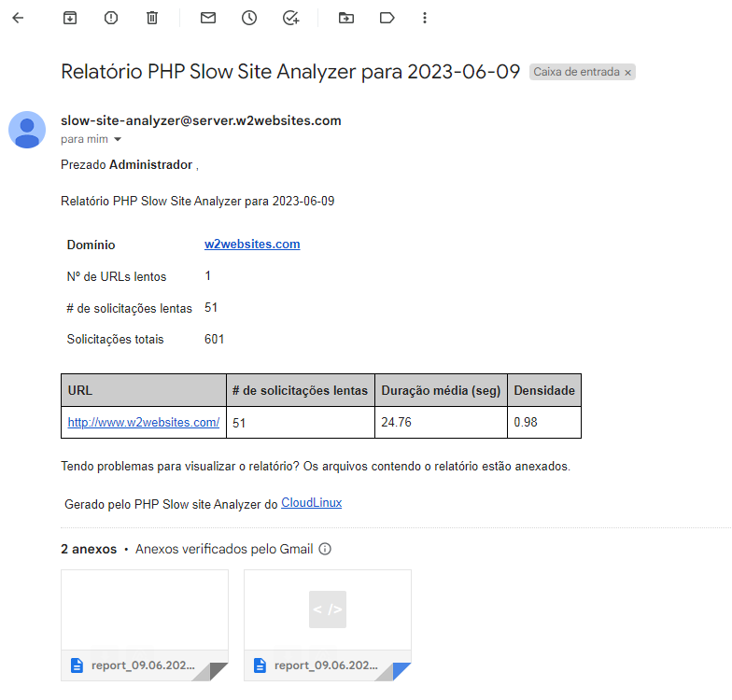The width and height of the screenshot is (732, 700).
Task: Remove the Caixa de entrada label
Action: pyautogui.click(x=627, y=73)
